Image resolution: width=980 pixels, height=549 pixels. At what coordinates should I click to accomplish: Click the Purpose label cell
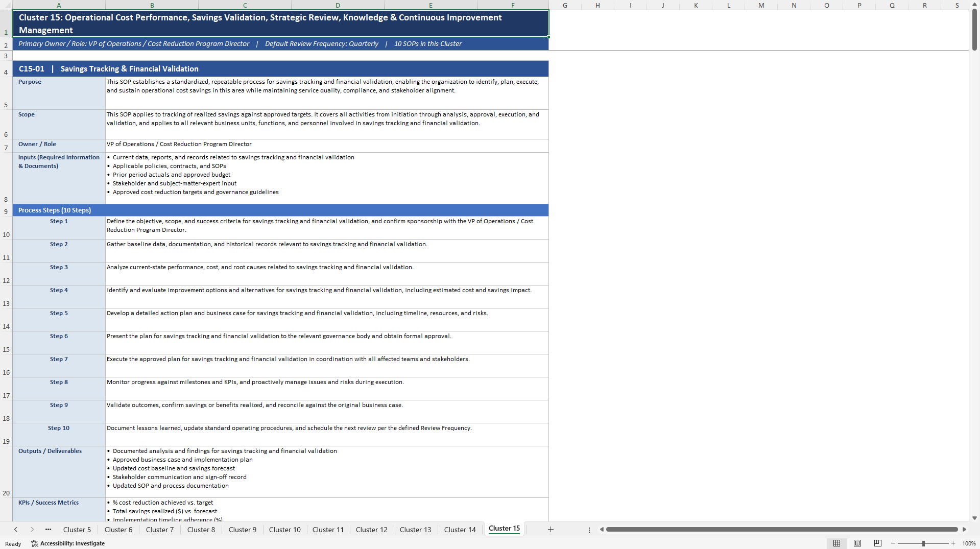[x=59, y=93]
